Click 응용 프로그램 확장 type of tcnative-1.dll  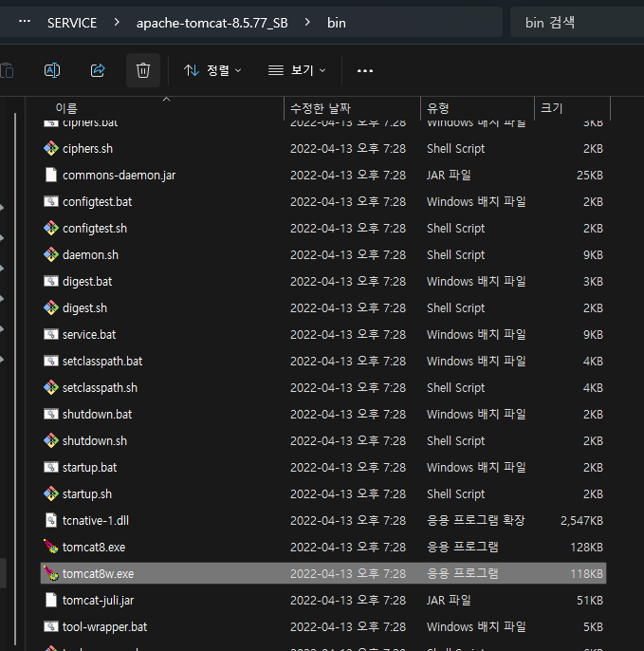tap(476, 521)
